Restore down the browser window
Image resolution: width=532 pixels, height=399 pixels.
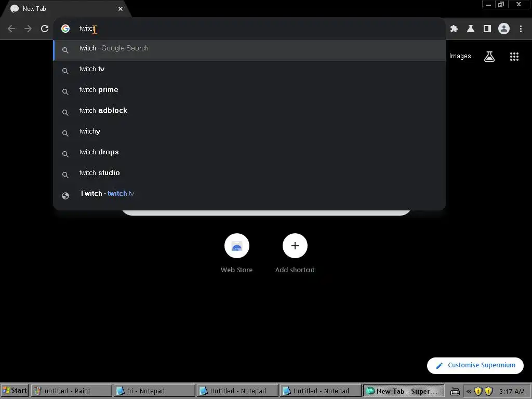501,5
